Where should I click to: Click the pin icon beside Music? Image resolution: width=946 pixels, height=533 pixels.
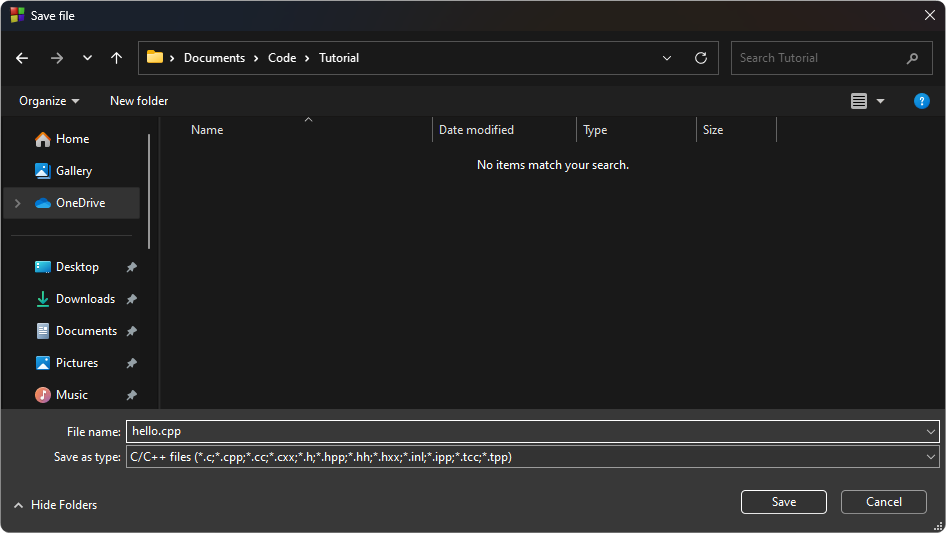(x=132, y=395)
